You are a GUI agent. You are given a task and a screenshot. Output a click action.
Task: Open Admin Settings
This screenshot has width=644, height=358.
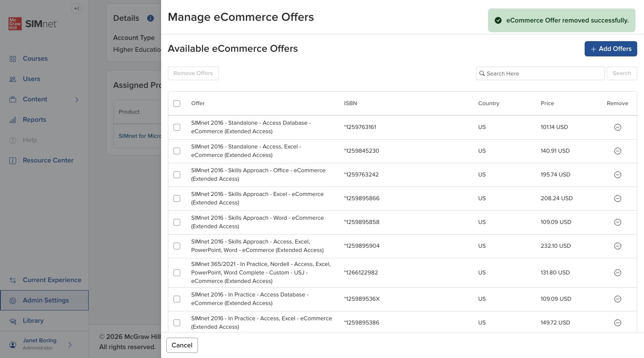45,300
